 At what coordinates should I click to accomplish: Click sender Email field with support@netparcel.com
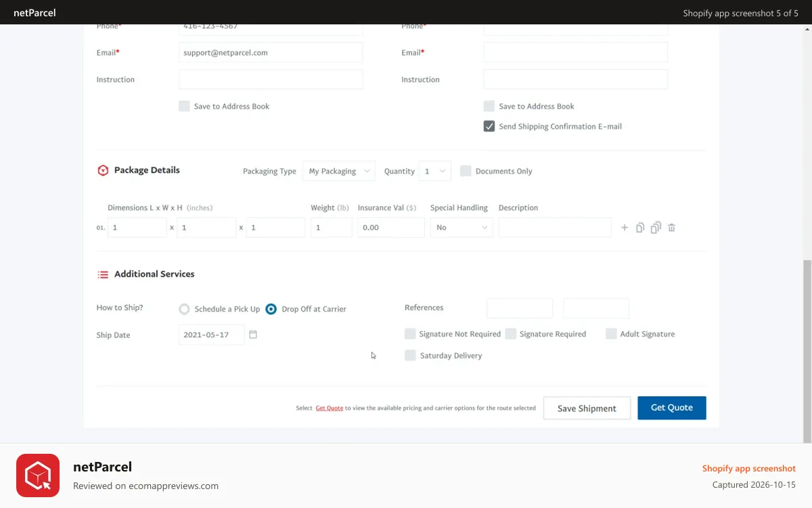point(271,52)
